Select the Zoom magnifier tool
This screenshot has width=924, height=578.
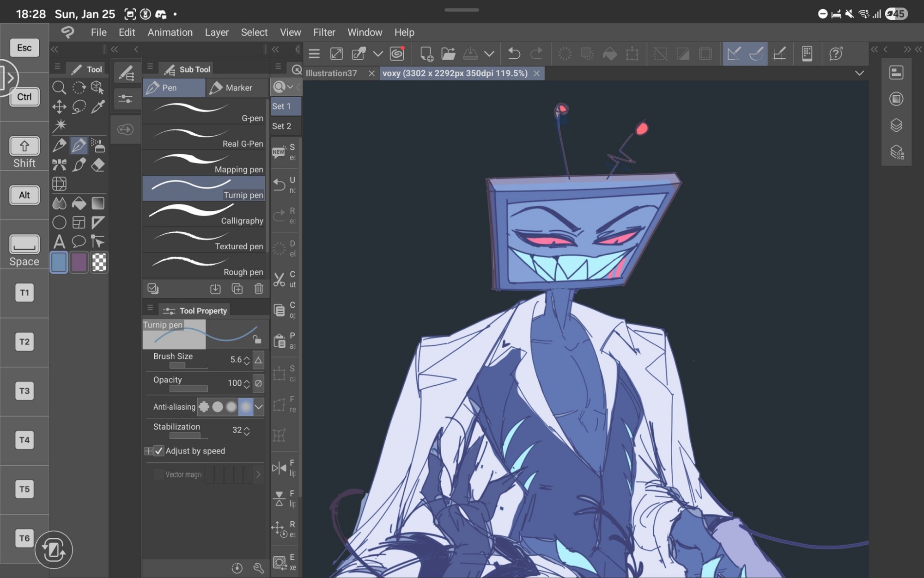(59, 87)
